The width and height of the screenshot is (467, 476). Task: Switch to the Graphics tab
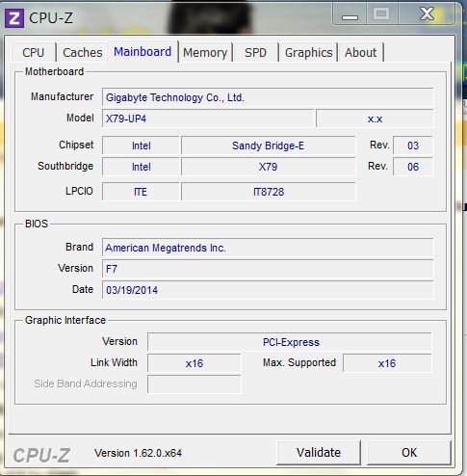pos(308,52)
